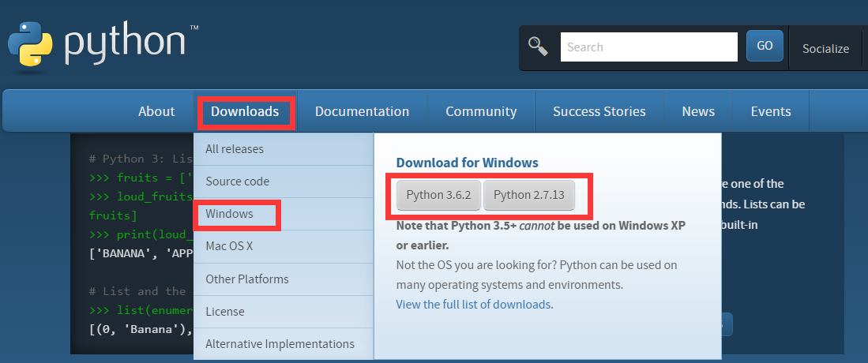Open the Success Stories menu
Screen dimensions: 868x363
click(x=599, y=111)
